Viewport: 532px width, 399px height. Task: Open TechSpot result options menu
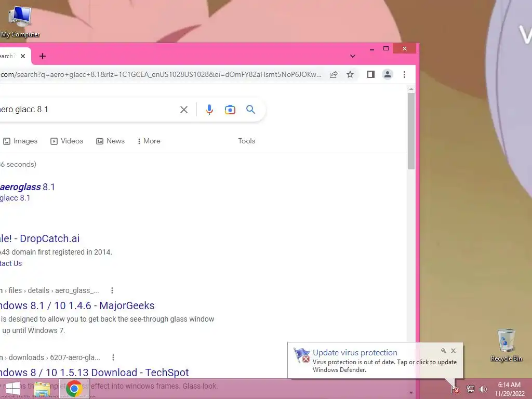pyautogui.click(x=113, y=357)
